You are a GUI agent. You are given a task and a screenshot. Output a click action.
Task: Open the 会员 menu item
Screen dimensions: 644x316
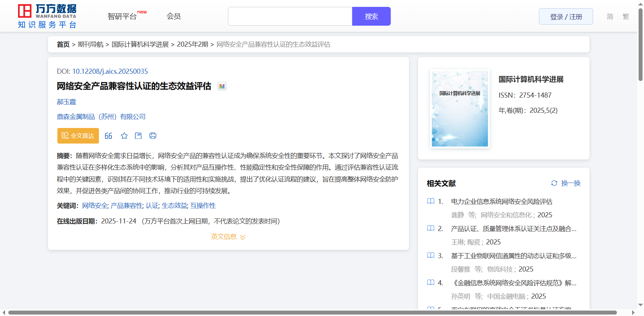coord(174,16)
